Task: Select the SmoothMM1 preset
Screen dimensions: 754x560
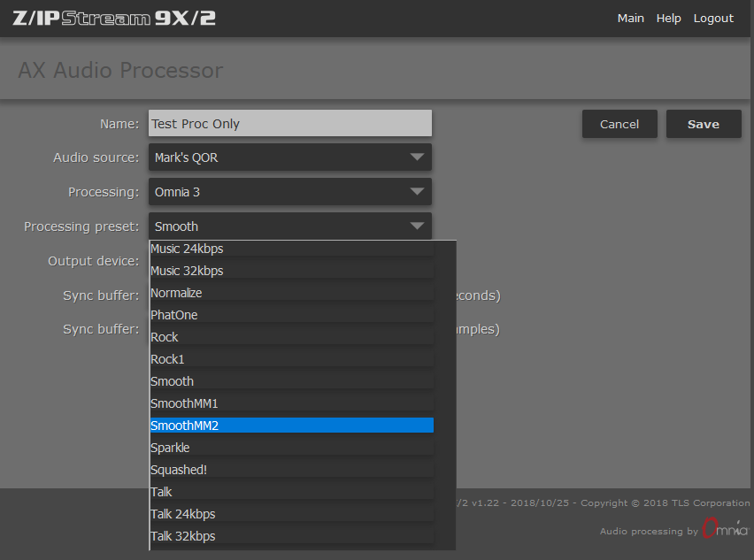Action: click(292, 403)
